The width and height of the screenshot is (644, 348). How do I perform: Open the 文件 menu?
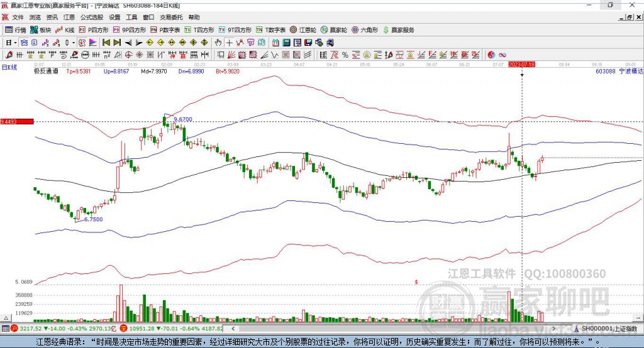point(18,17)
